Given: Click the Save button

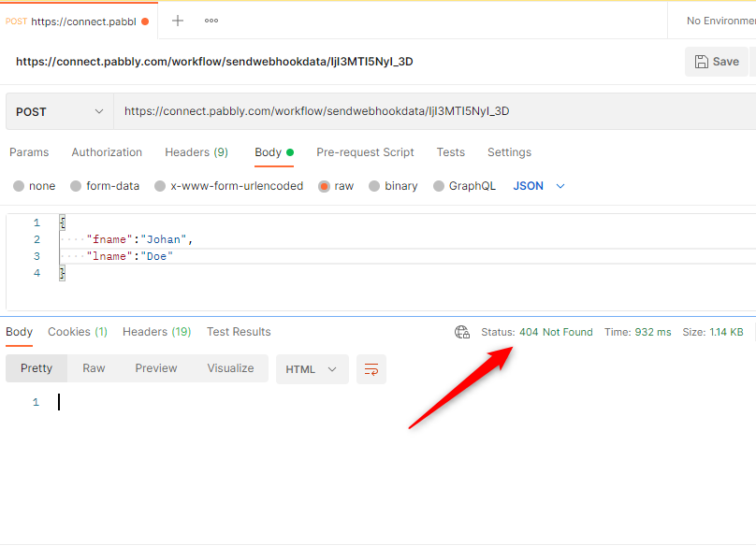Looking at the screenshot, I should click(717, 62).
